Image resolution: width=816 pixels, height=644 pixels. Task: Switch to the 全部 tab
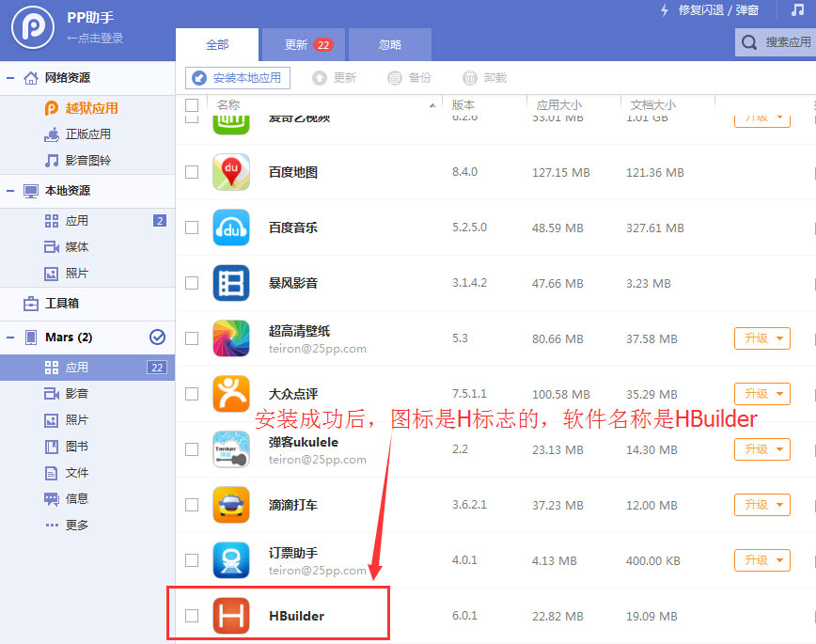point(217,45)
